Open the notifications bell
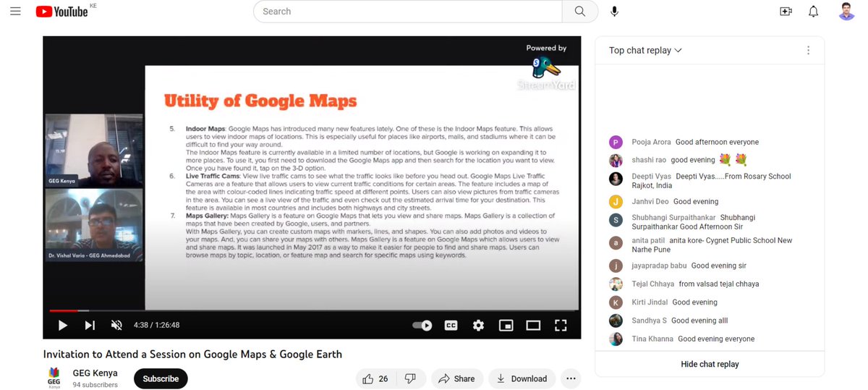The width and height of the screenshot is (868, 390). click(814, 12)
